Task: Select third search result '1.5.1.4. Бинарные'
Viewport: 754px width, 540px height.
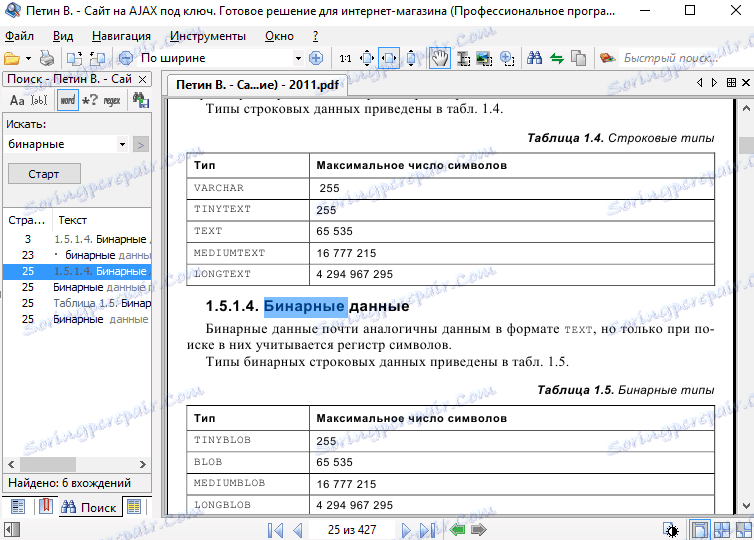Action: [x=78, y=271]
